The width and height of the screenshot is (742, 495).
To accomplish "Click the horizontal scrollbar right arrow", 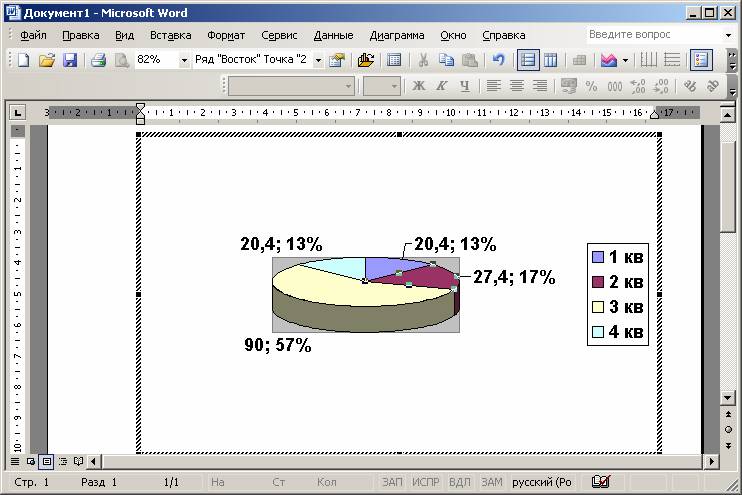I will (x=711, y=461).
